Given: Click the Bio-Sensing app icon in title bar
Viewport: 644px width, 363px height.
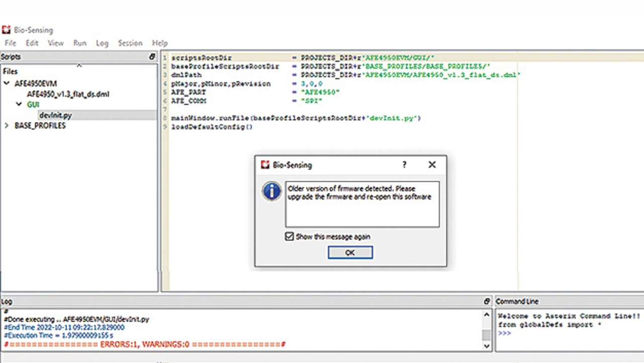Looking at the screenshot, I should [x=6, y=30].
